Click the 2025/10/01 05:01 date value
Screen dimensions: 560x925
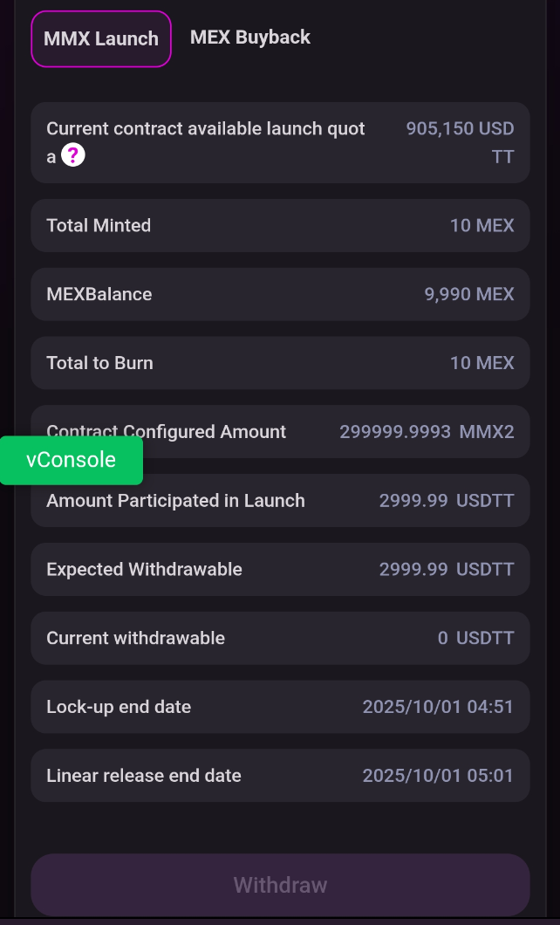tap(438, 776)
